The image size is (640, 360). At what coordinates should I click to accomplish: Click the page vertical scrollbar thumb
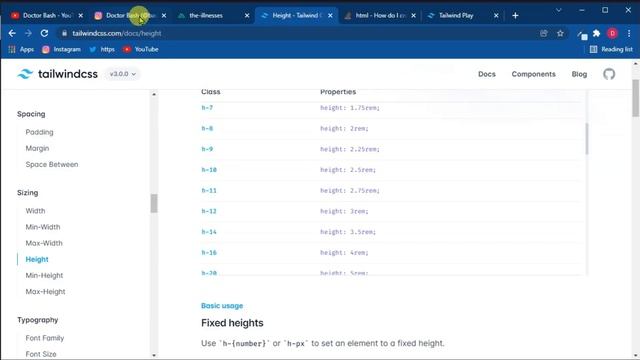click(x=636, y=98)
